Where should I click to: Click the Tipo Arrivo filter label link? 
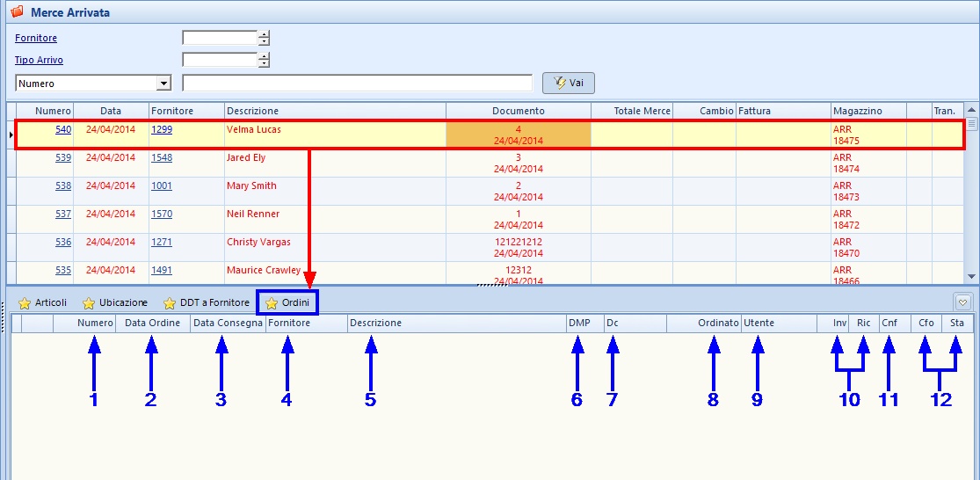pyautogui.click(x=39, y=61)
